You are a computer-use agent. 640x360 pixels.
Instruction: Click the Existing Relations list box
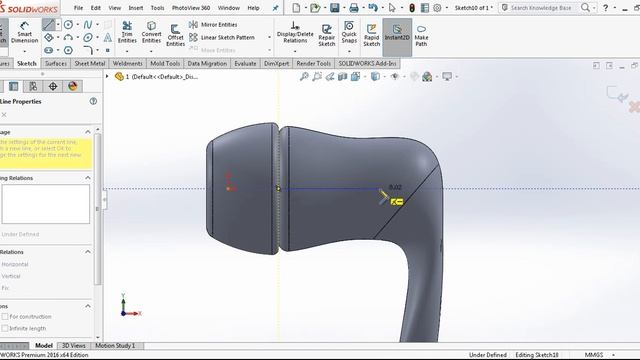(45, 204)
